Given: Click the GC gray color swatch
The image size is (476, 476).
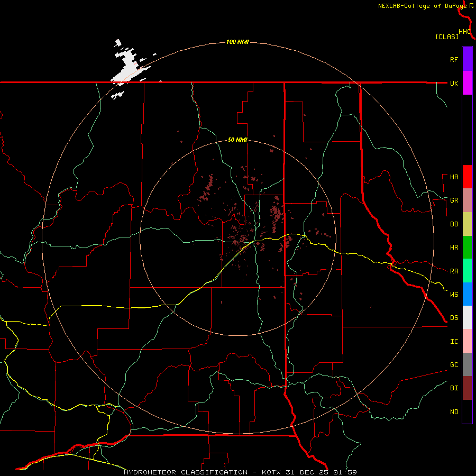Looking at the screenshot, I should (467, 364).
